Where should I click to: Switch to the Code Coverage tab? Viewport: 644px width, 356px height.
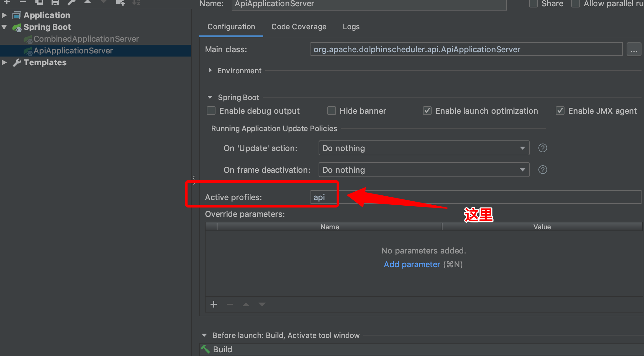[x=299, y=27]
